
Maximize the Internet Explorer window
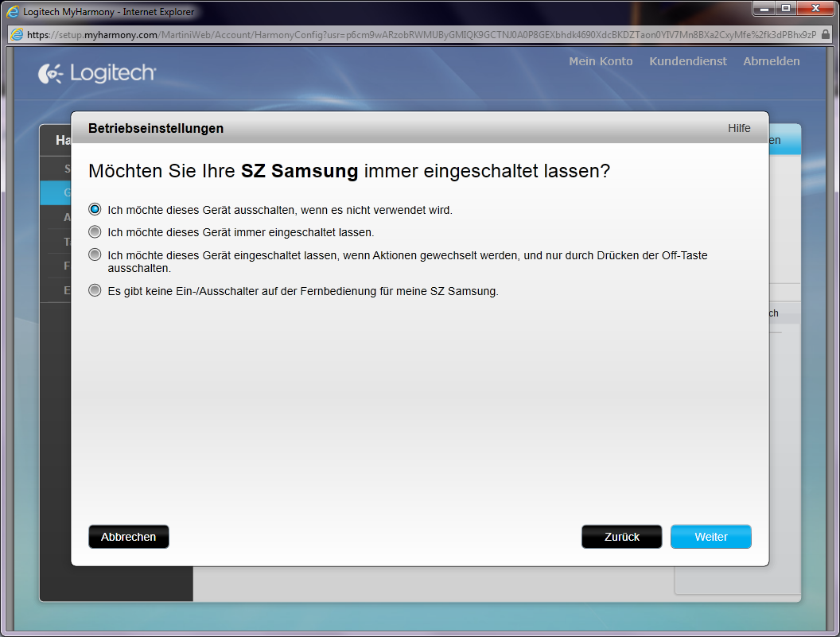[x=786, y=9]
